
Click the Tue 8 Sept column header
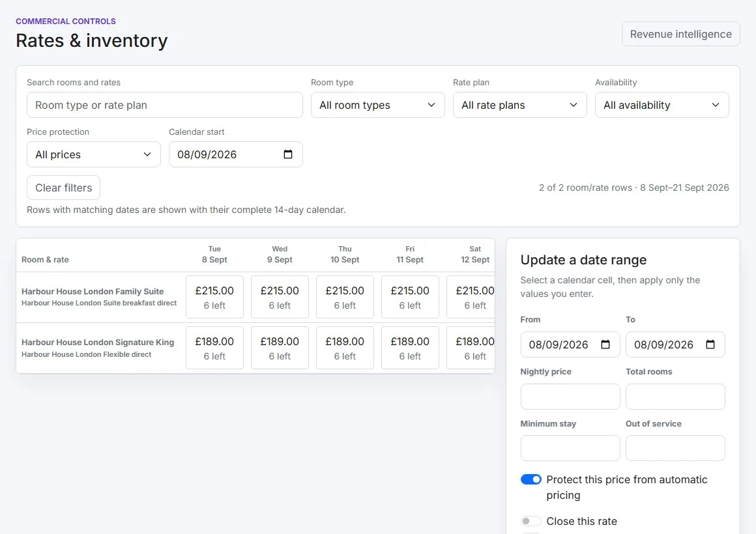tap(214, 255)
